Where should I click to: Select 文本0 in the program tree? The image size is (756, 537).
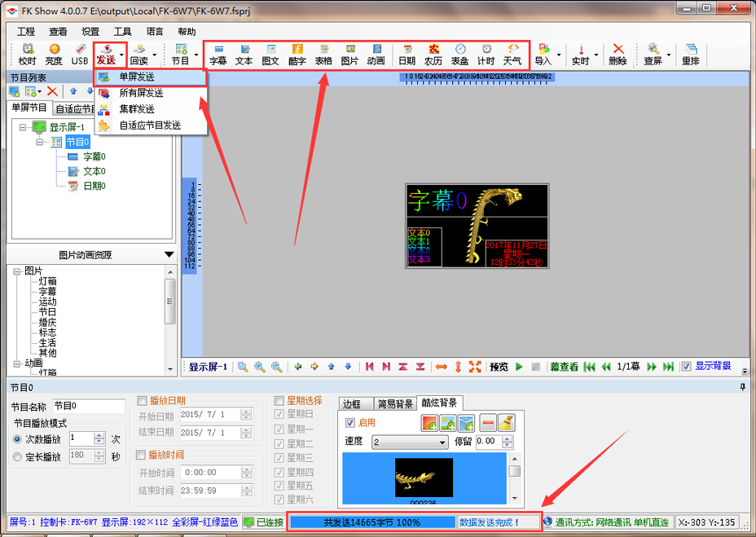(94, 171)
